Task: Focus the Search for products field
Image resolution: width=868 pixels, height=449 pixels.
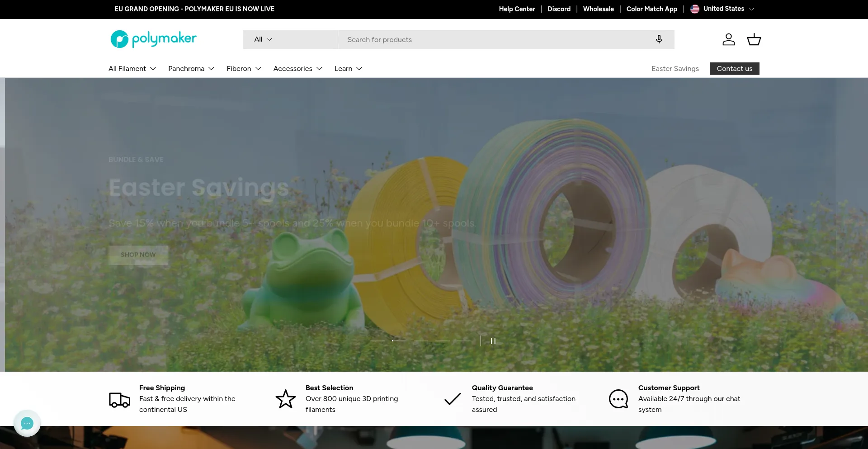Action: click(x=495, y=39)
